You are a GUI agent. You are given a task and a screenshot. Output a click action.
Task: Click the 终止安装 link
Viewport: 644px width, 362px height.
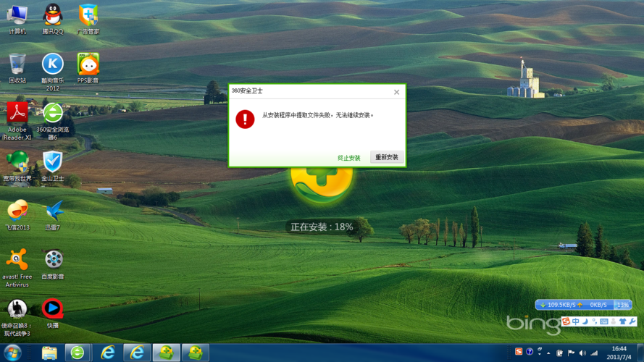348,158
